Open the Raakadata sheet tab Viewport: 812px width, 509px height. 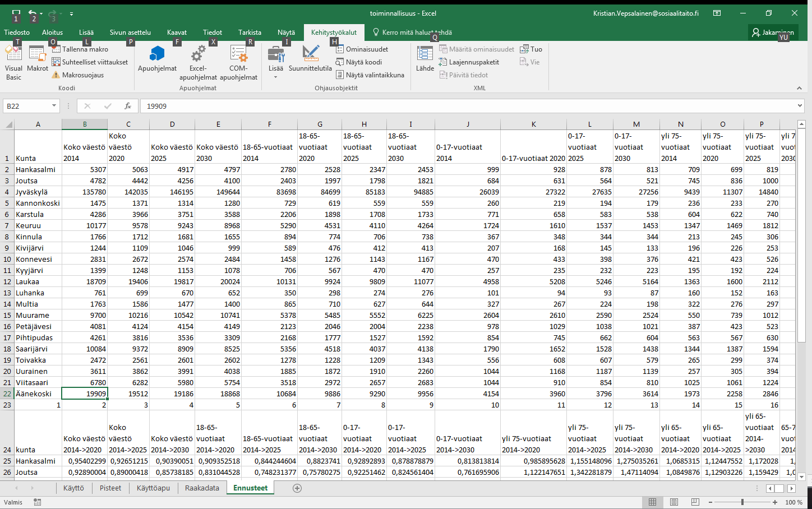click(202, 488)
